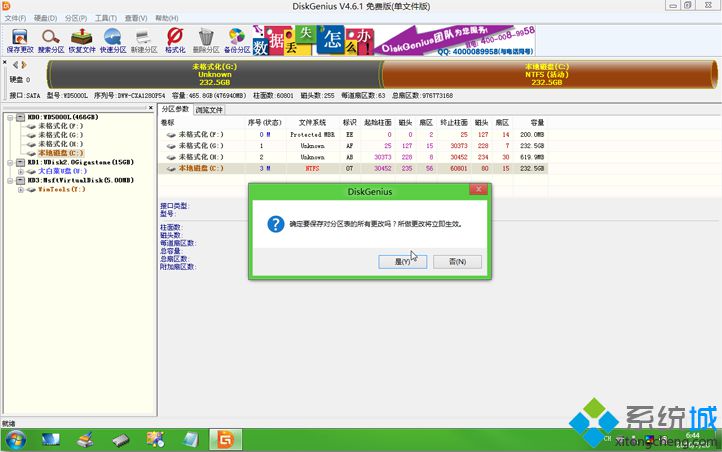Switch to the 浏览文件 tab
The height and width of the screenshot is (452, 722).
click(209, 110)
